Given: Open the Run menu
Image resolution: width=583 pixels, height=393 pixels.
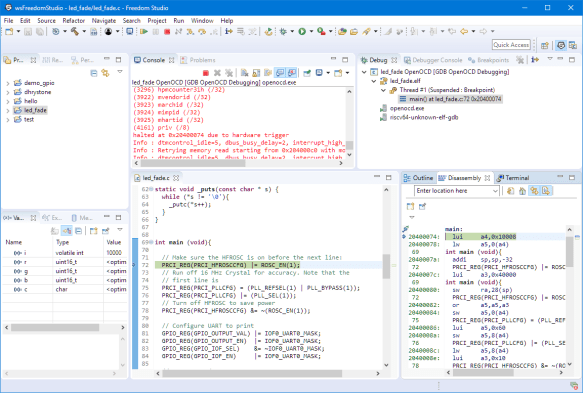Looking at the screenshot, I should click(179, 20).
